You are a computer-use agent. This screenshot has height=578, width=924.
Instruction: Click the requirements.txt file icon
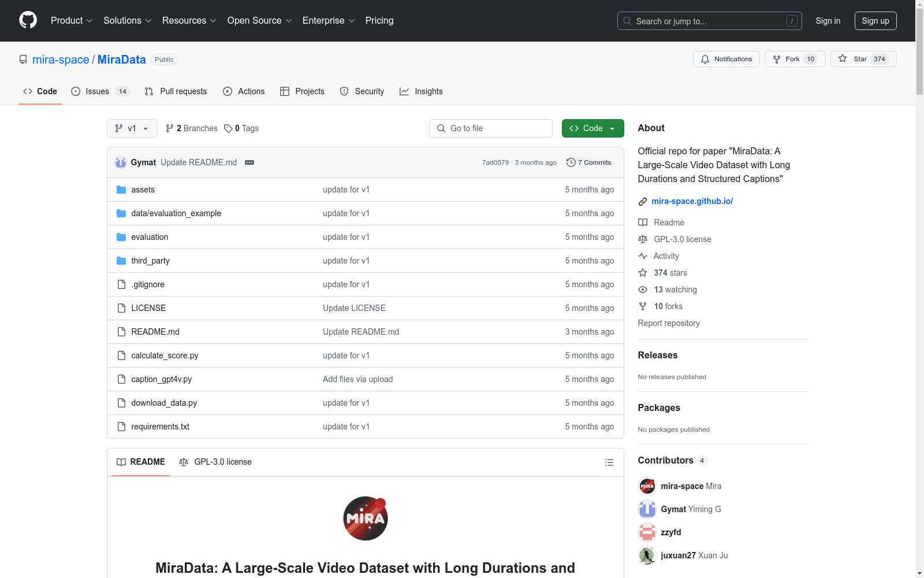tap(121, 427)
